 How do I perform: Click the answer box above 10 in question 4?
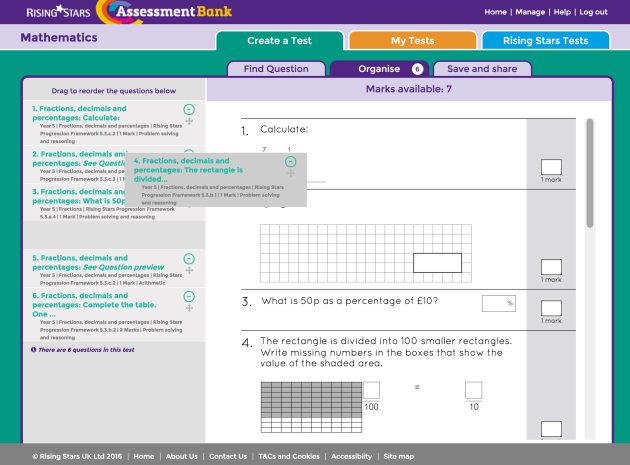pyautogui.click(x=473, y=390)
